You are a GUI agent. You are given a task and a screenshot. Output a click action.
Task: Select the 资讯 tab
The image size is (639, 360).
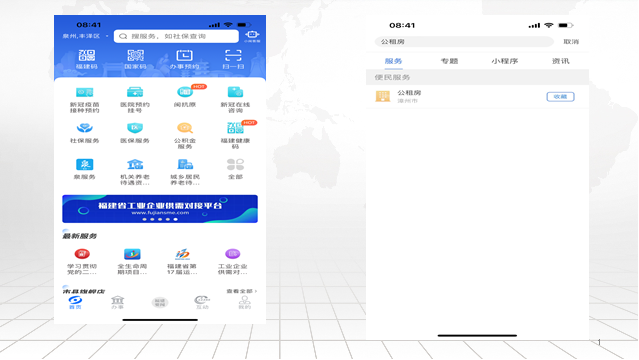tap(560, 61)
